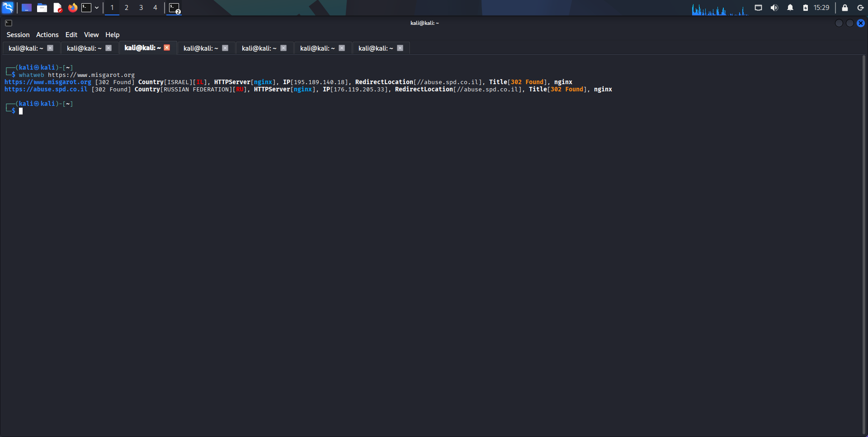Click the whatweb command text

(x=32, y=75)
